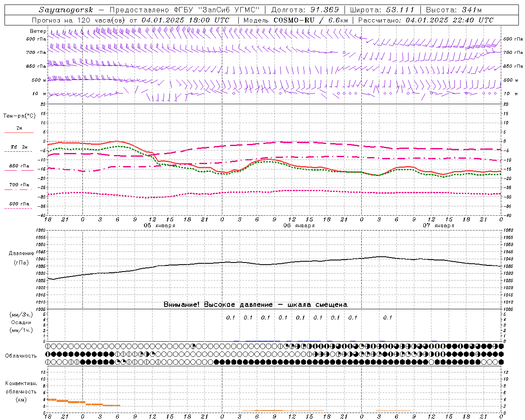Click the Sayanogorsk location title

pos(66,10)
